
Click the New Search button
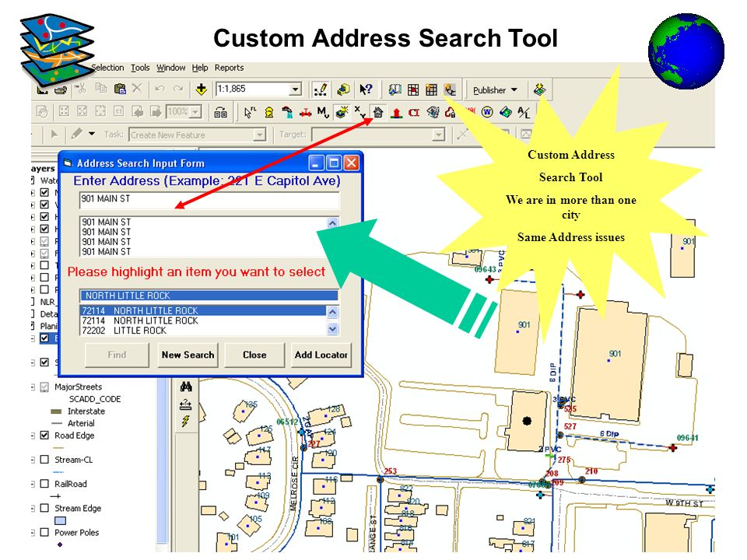[x=188, y=355]
